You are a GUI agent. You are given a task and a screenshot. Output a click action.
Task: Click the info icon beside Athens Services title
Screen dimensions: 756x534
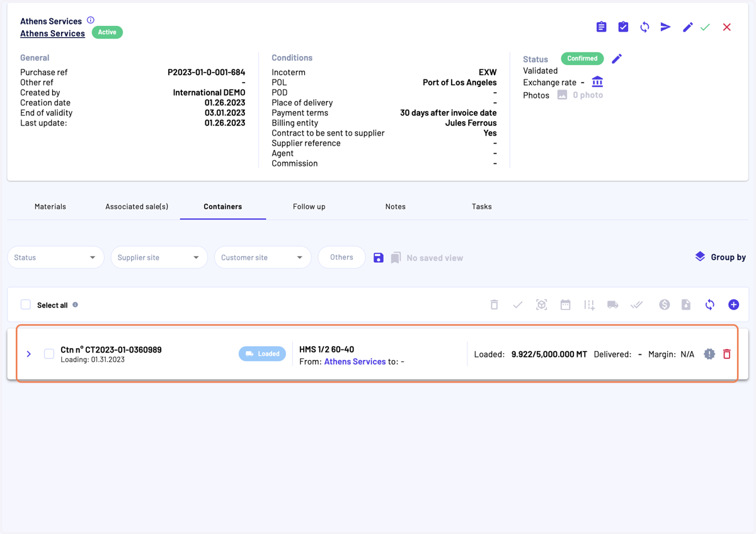91,20
